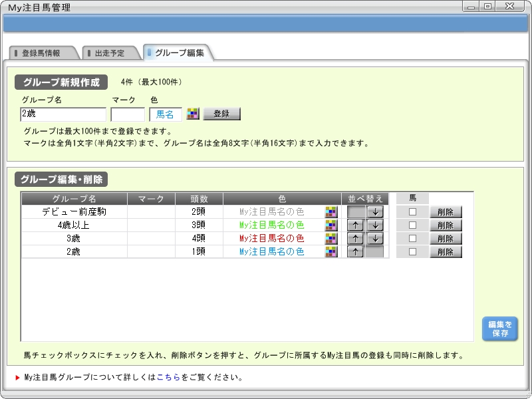Move 2歳 group up
The height and width of the screenshot is (399, 532).
coord(355,251)
